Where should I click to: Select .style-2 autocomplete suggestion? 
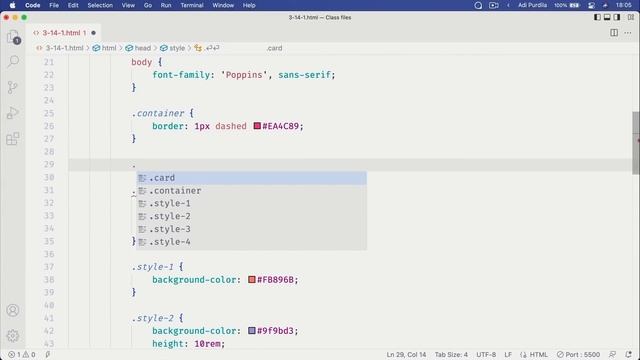(251, 216)
